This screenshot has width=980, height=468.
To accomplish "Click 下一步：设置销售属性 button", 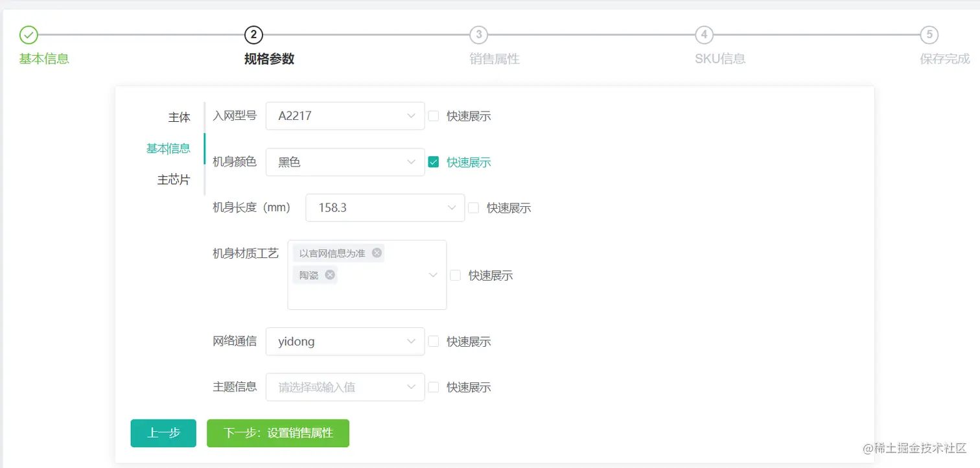I will 278,433.
